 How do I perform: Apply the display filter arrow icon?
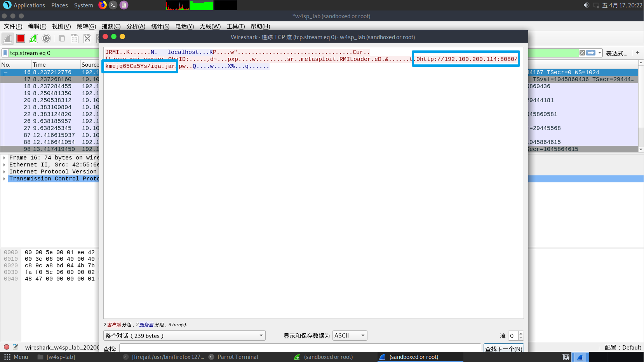[591, 53]
